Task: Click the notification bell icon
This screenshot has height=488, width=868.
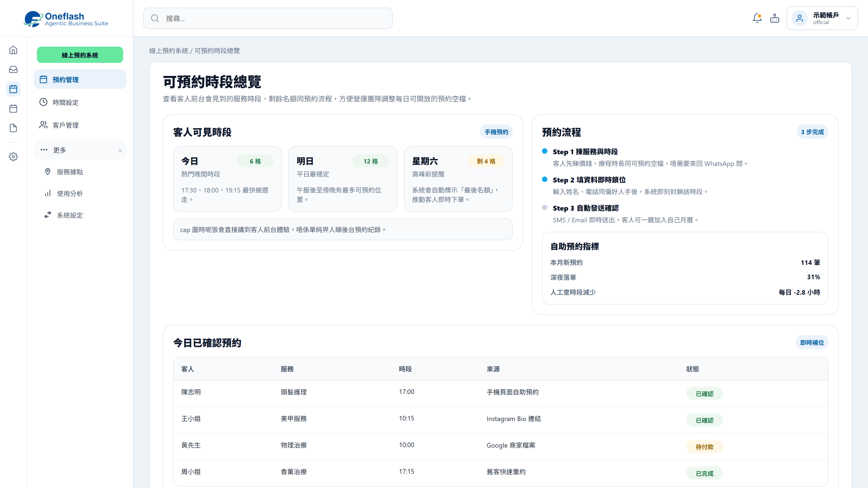Action: point(757,18)
